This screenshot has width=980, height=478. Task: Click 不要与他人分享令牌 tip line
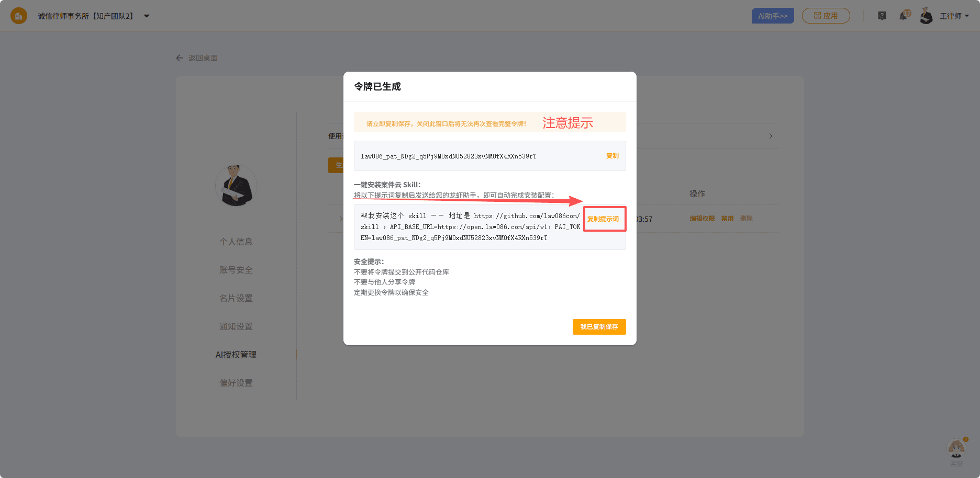[384, 282]
